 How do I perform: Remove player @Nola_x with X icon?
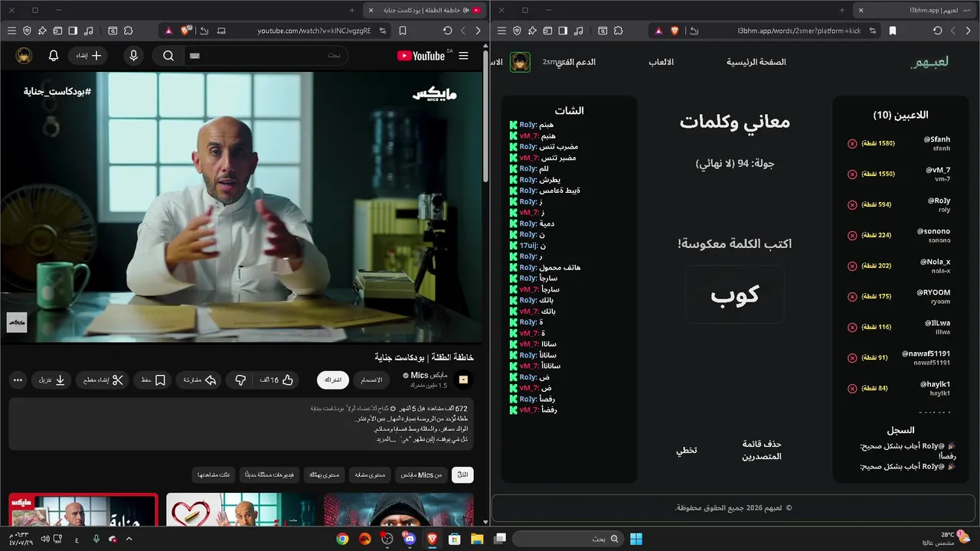[852, 266]
